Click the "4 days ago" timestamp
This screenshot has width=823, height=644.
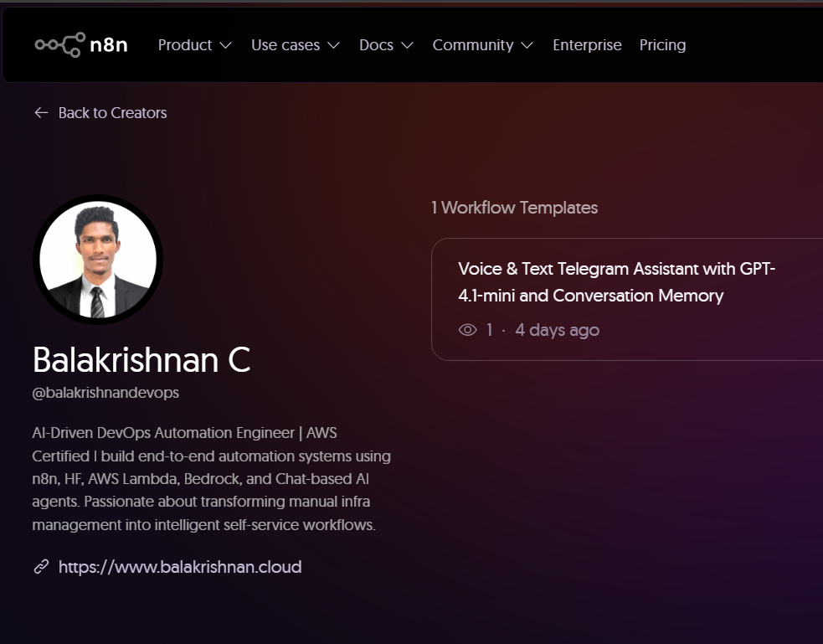click(557, 330)
